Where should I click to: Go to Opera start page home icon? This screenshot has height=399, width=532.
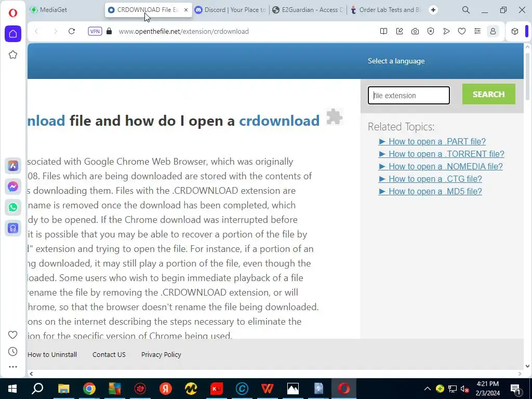click(13, 34)
